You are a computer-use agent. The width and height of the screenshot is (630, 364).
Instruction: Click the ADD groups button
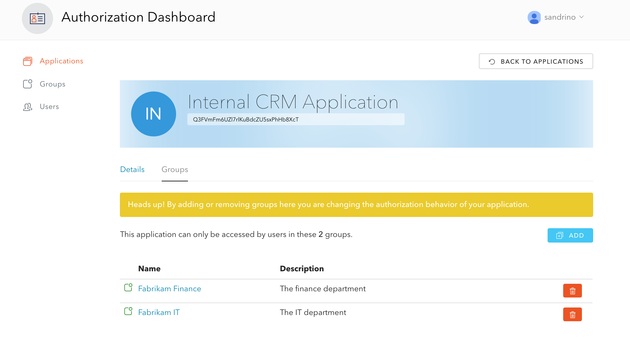pos(570,235)
